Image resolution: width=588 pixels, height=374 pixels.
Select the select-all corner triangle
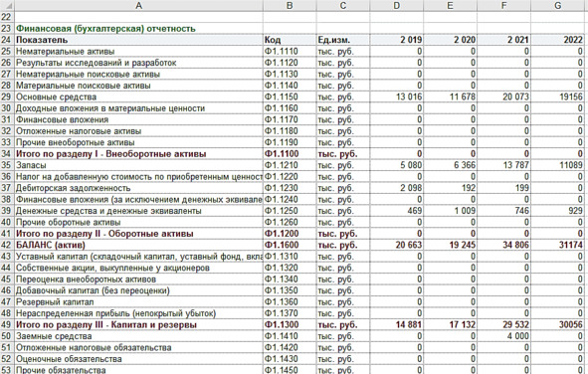pyautogui.click(x=7, y=5)
